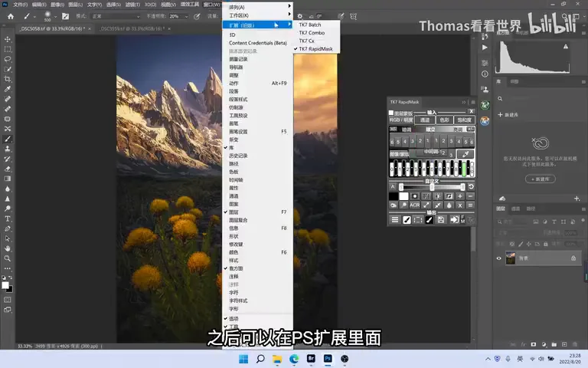The image size is (588, 368).
Task: Toggle the brush settings panel button
Action: pyautogui.click(x=65, y=17)
